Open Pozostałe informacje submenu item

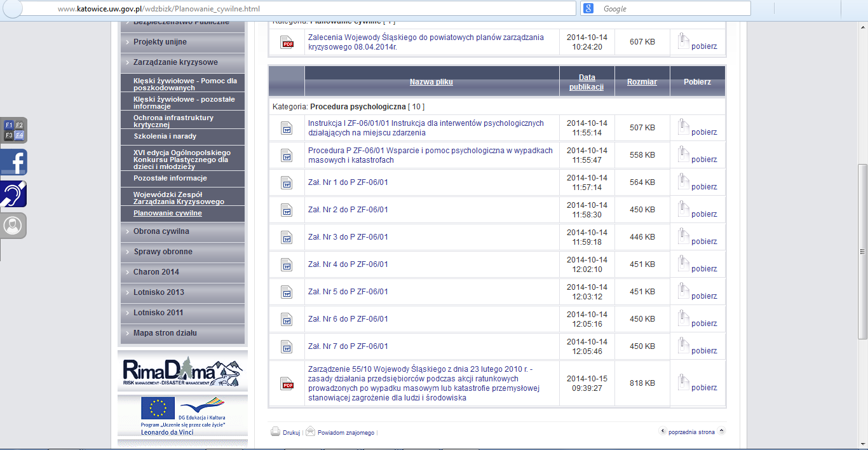point(170,178)
